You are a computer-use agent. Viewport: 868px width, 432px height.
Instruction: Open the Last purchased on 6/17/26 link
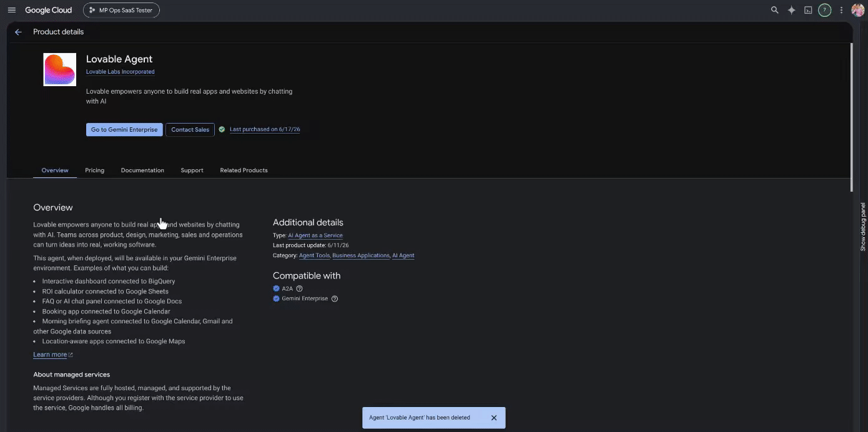click(265, 129)
